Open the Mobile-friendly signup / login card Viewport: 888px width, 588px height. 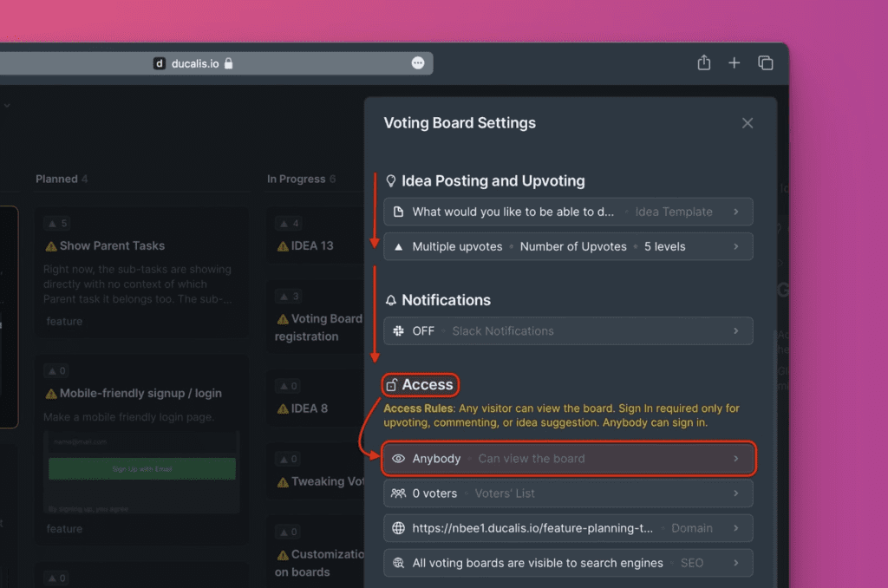[141, 450]
